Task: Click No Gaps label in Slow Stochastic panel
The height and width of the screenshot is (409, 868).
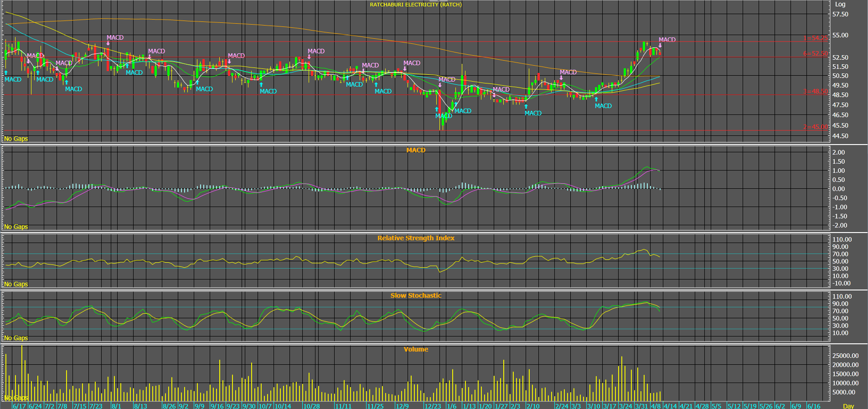Action: coord(16,338)
